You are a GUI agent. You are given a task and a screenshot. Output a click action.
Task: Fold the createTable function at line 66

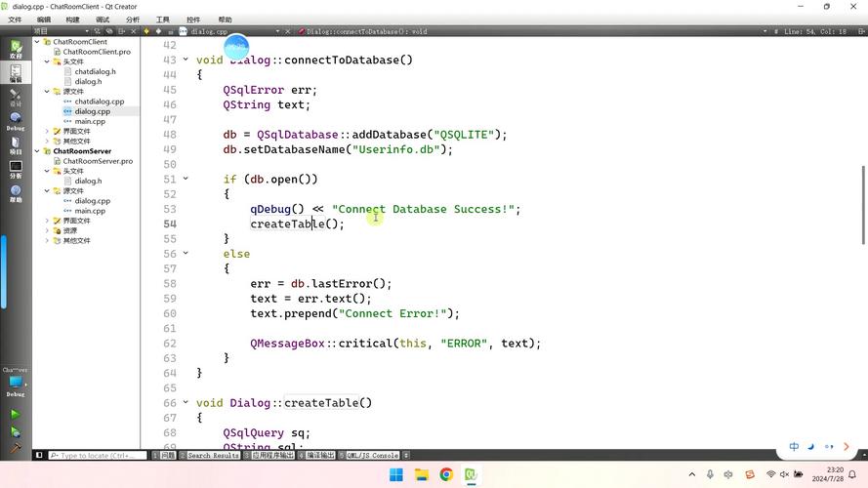tap(186, 403)
